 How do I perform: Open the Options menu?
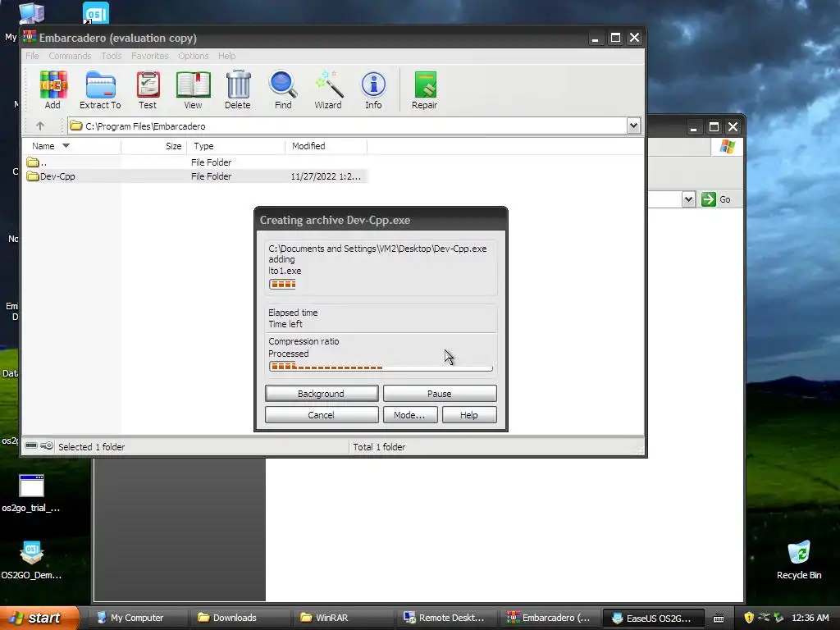tap(194, 56)
